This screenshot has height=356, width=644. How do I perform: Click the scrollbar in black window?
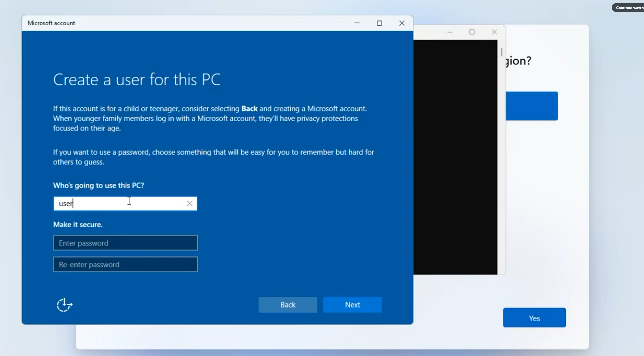[501, 52]
